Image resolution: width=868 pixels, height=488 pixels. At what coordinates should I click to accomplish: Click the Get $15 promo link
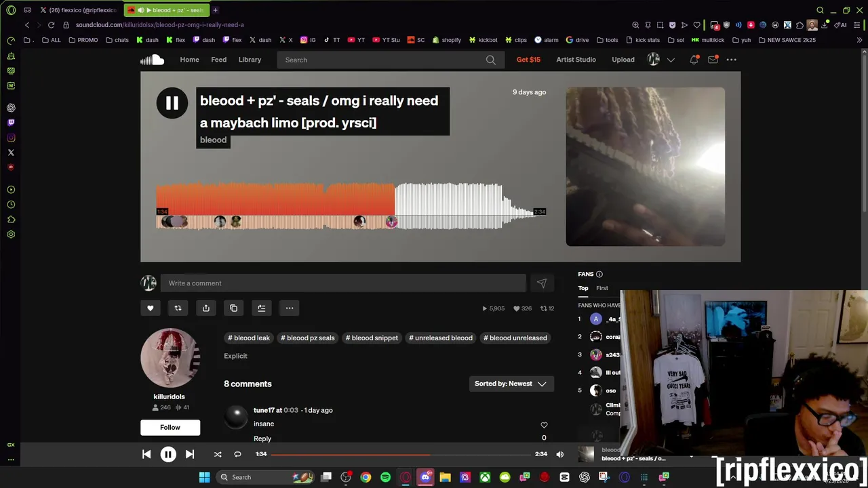click(x=528, y=60)
